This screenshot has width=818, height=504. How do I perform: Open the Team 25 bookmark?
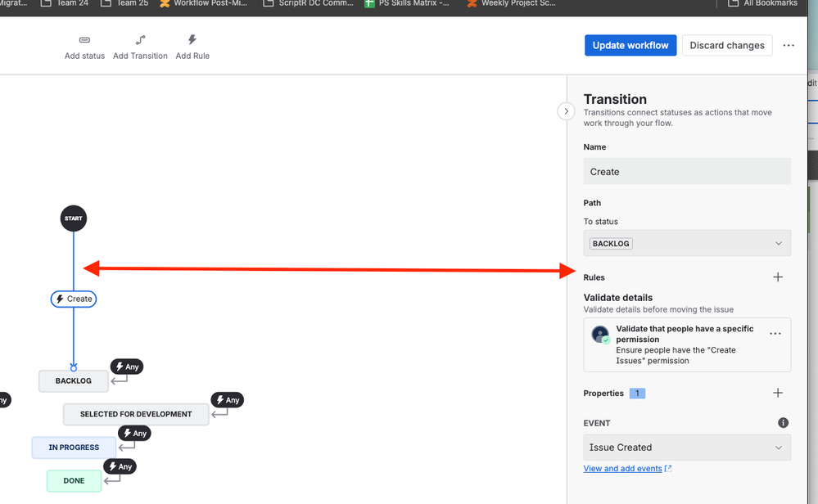[131, 4]
